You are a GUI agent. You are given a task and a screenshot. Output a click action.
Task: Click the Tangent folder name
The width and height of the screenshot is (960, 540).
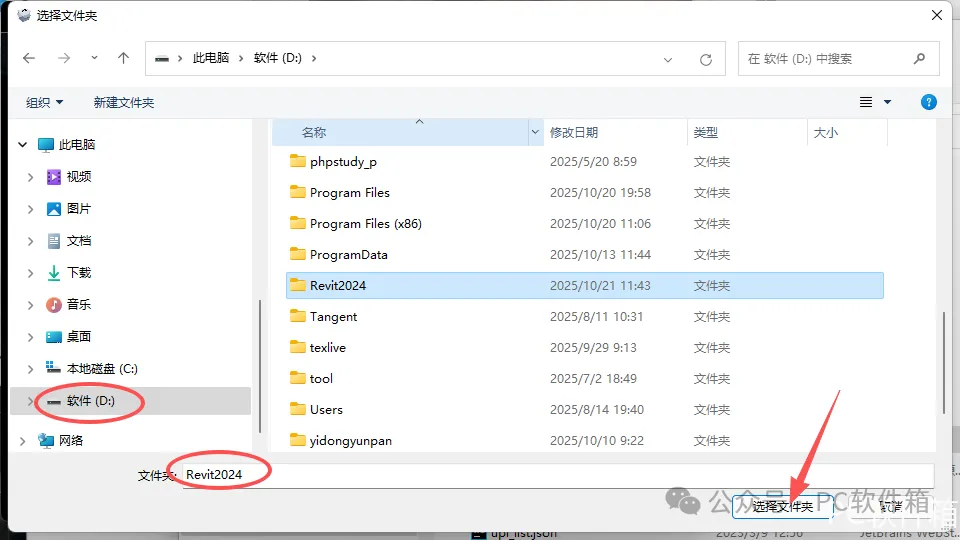coord(333,317)
